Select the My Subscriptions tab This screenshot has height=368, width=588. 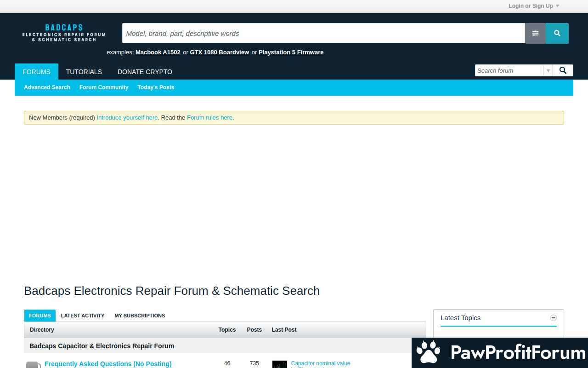pyautogui.click(x=140, y=316)
